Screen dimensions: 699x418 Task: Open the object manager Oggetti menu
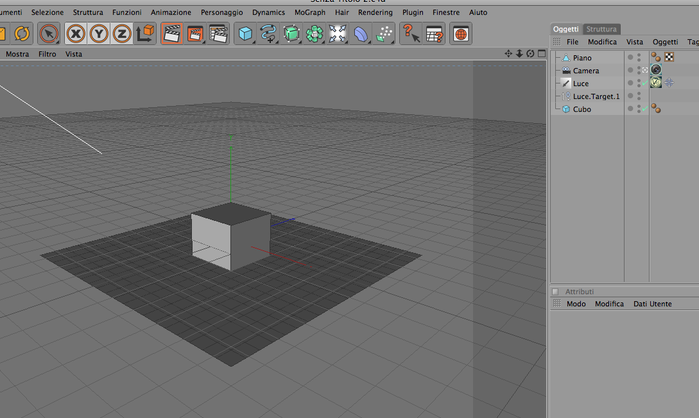tap(665, 42)
